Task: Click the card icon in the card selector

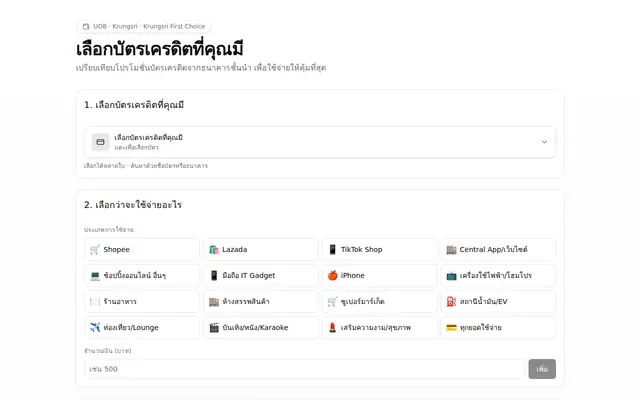Action: (100, 142)
